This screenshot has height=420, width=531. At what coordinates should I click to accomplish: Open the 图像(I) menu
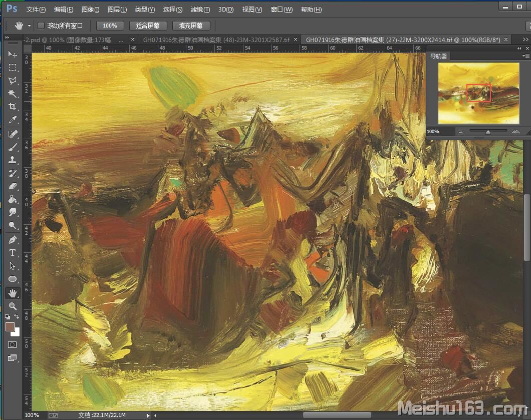(x=90, y=10)
